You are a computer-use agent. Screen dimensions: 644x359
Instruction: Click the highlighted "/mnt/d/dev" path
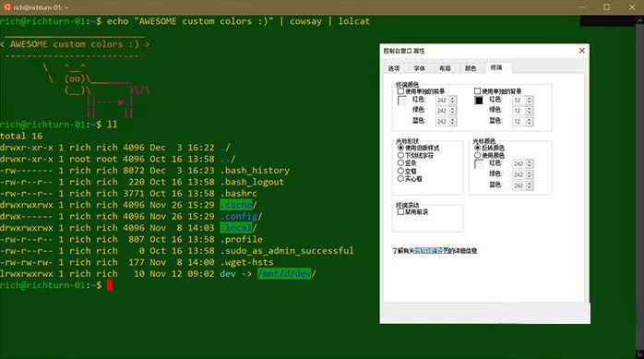(284, 273)
